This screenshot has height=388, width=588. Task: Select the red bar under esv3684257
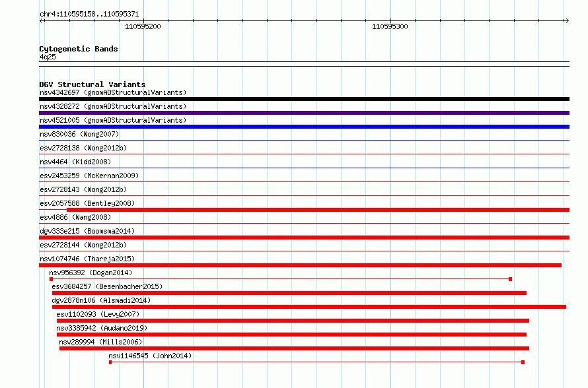tap(289, 293)
